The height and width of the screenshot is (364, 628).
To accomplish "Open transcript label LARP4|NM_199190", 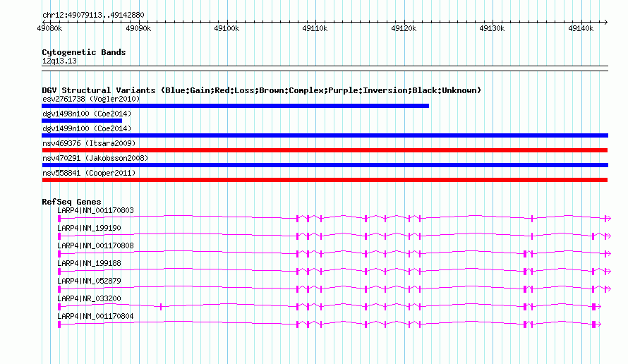I will pos(89,228).
